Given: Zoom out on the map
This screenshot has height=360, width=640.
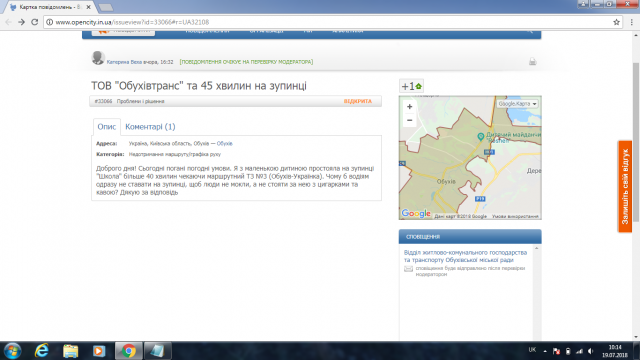Looking at the screenshot, I should pos(409,120).
